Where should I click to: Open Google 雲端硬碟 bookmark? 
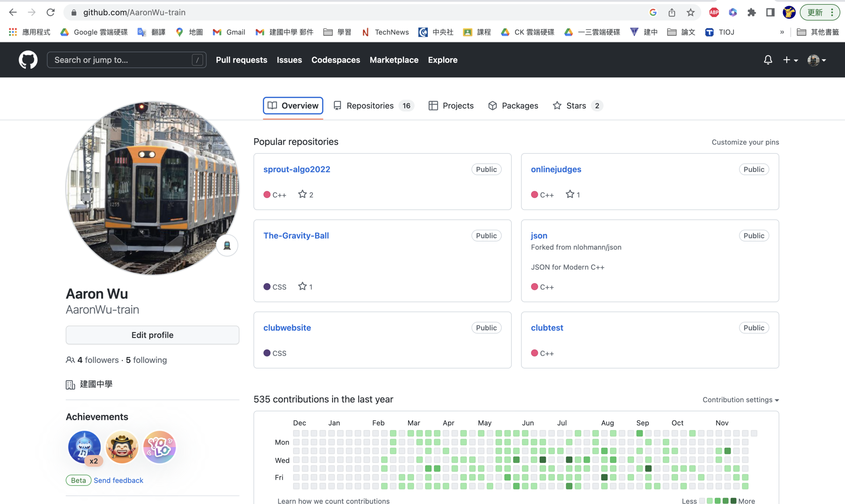[x=94, y=32]
